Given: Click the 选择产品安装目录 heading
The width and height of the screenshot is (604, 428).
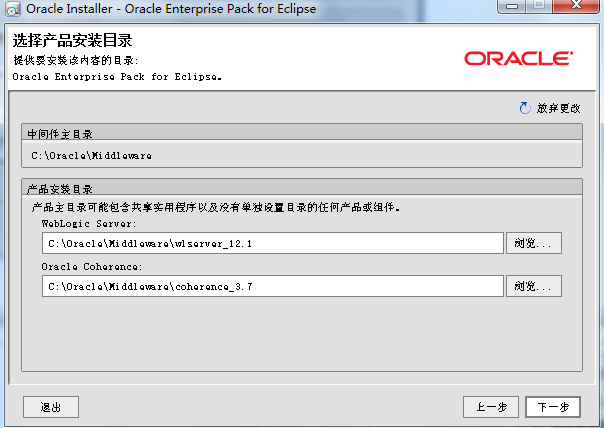Looking at the screenshot, I should point(72,40).
